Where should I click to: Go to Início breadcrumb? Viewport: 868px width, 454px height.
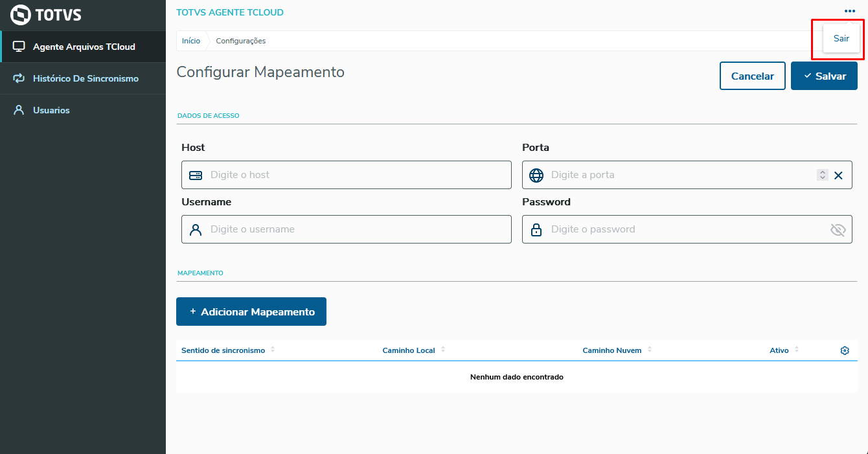click(x=191, y=41)
